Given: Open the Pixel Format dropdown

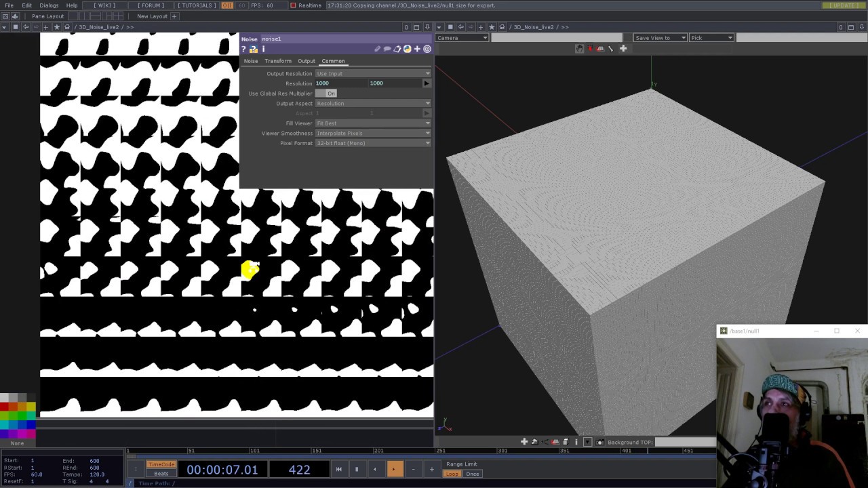Looking at the screenshot, I should 373,143.
